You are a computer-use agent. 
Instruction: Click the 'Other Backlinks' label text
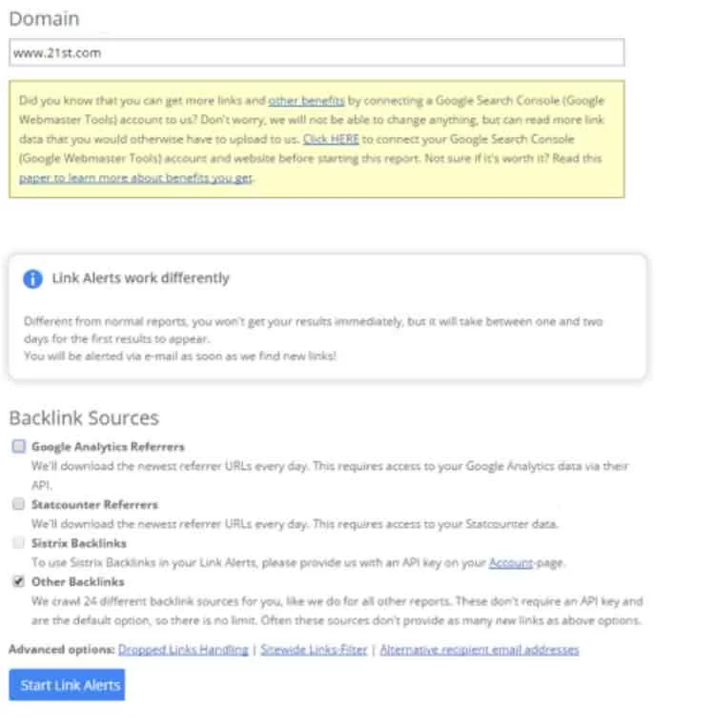(78, 582)
